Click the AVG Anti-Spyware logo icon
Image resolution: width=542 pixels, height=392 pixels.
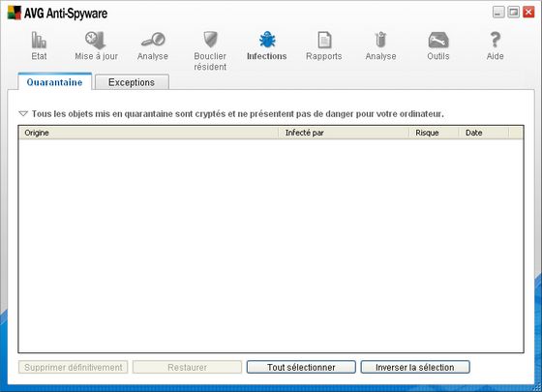click(15, 13)
